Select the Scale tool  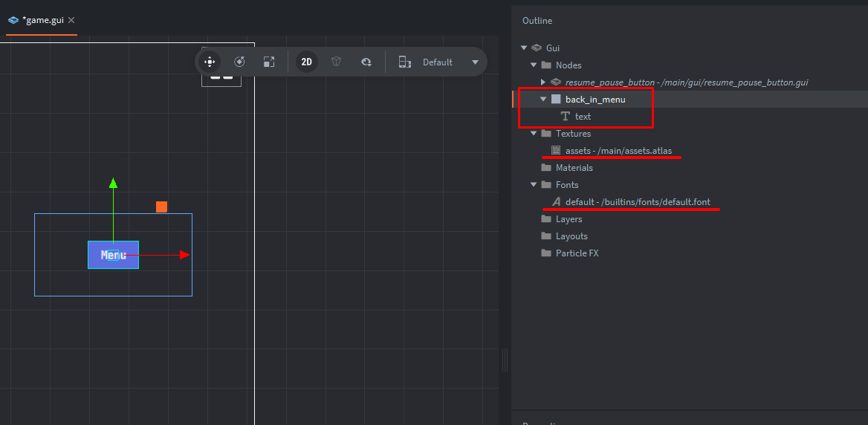269,62
